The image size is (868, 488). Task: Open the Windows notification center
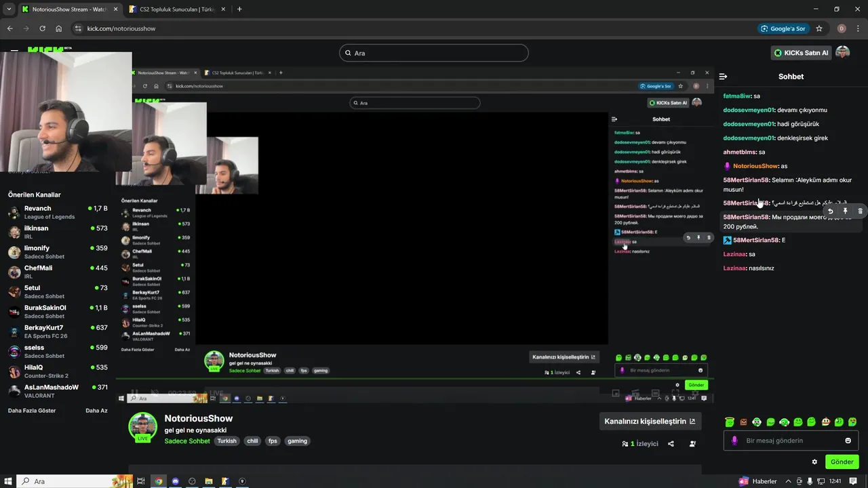(x=853, y=481)
